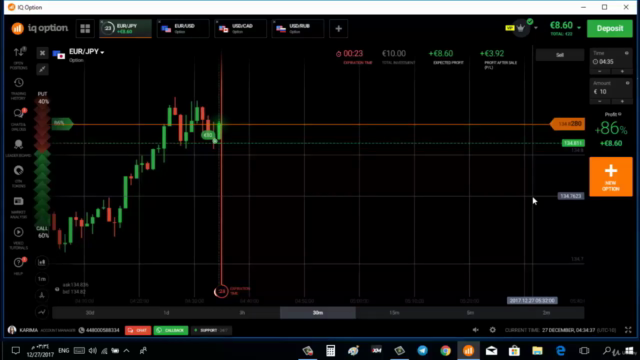Select the 1d time range
Image resolution: width=640 pixels, height=360 pixels.
[166, 313]
